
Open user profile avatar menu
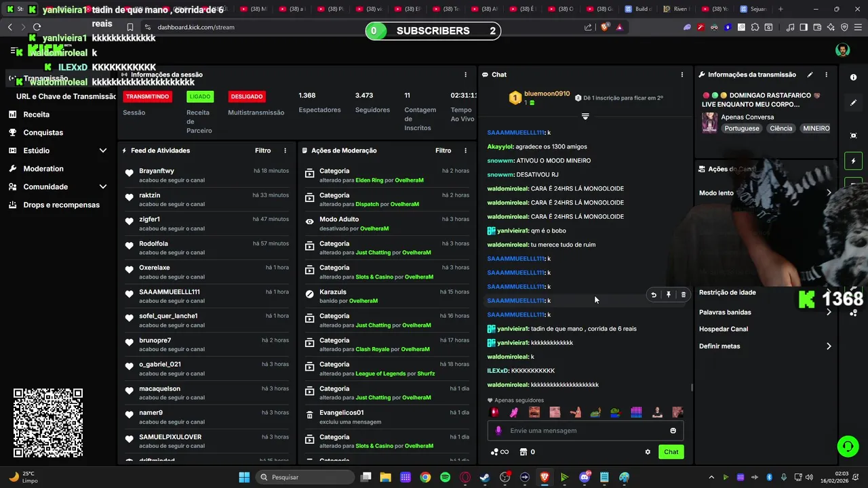click(x=842, y=51)
